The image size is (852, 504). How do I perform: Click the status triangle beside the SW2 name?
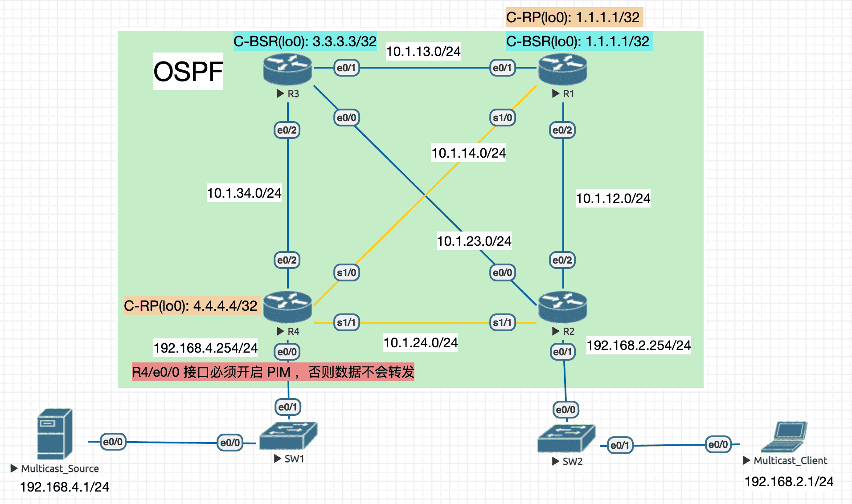[556, 461]
